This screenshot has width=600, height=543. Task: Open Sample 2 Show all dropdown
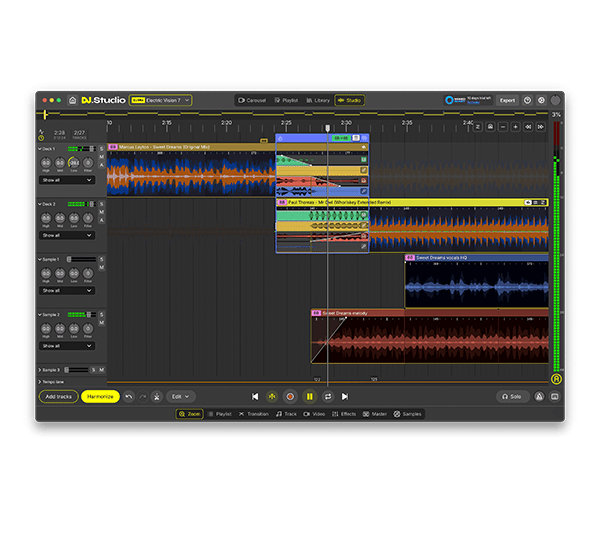[x=67, y=346]
